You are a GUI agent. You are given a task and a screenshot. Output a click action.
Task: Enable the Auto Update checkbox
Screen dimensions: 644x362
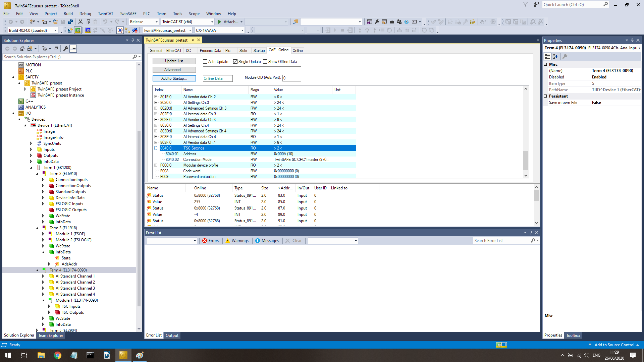coord(205,62)
